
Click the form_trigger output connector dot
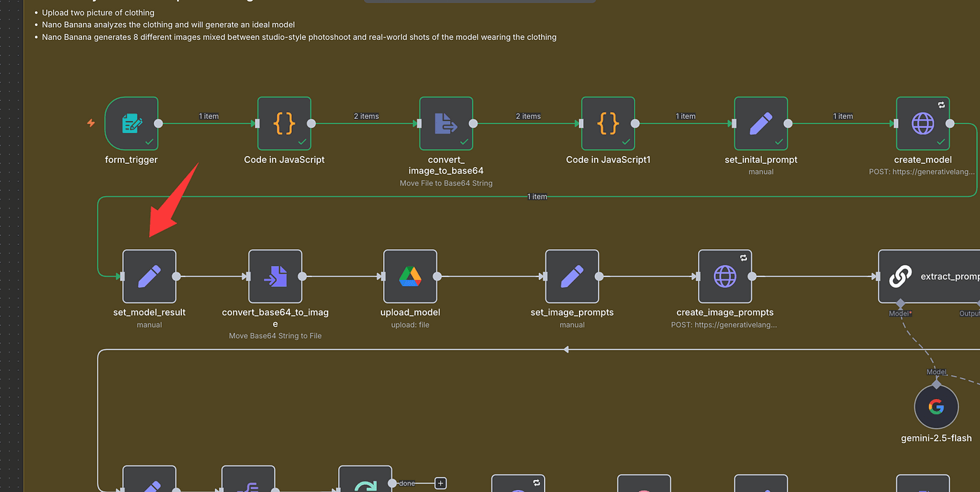click(x=158, y=124)
